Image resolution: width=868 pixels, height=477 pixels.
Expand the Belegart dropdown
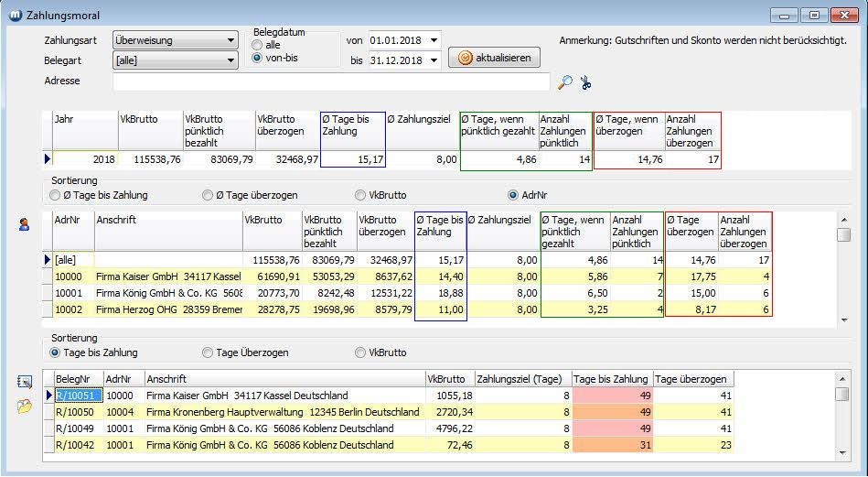click(x=231, y=60)
